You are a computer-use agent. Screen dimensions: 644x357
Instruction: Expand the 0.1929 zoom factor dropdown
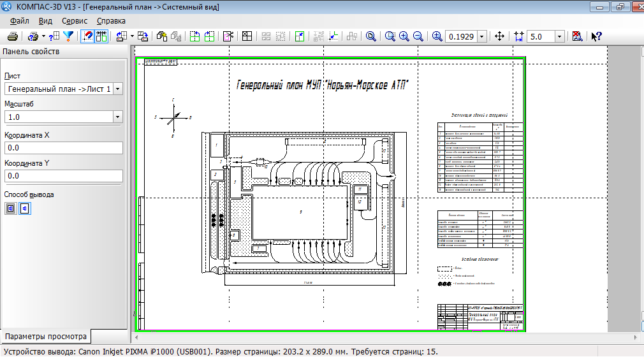pos(481,37)
